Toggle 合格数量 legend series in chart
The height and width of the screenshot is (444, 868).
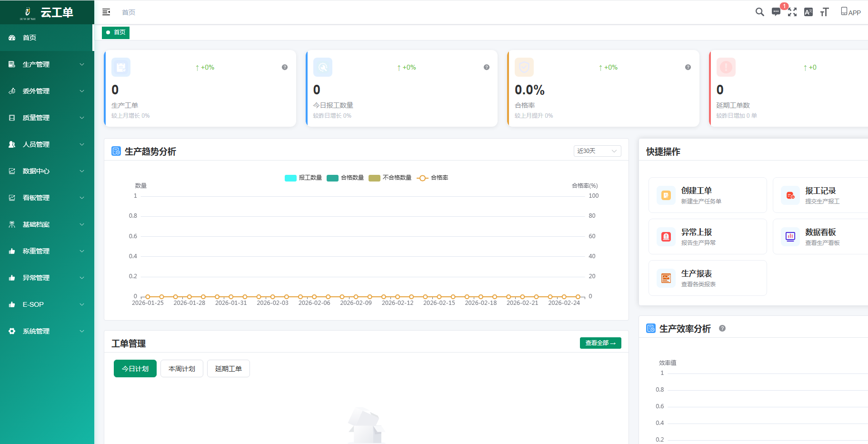[345, 178]
